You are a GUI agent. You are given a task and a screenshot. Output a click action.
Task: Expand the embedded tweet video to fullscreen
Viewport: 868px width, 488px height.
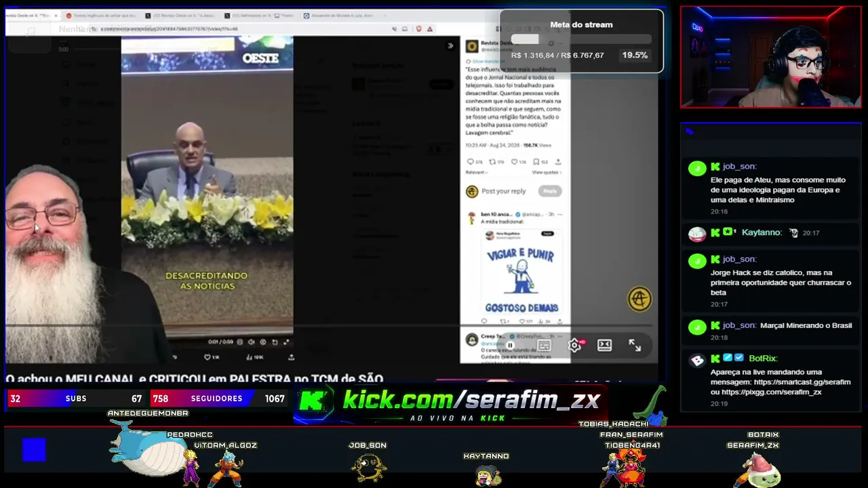pyautogui.click(x=286, y=342)
